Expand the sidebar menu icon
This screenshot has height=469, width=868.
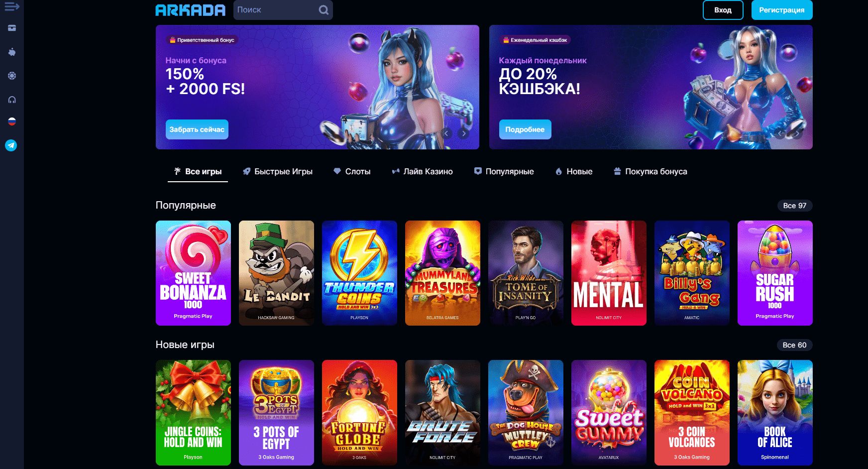pos(12,6)
